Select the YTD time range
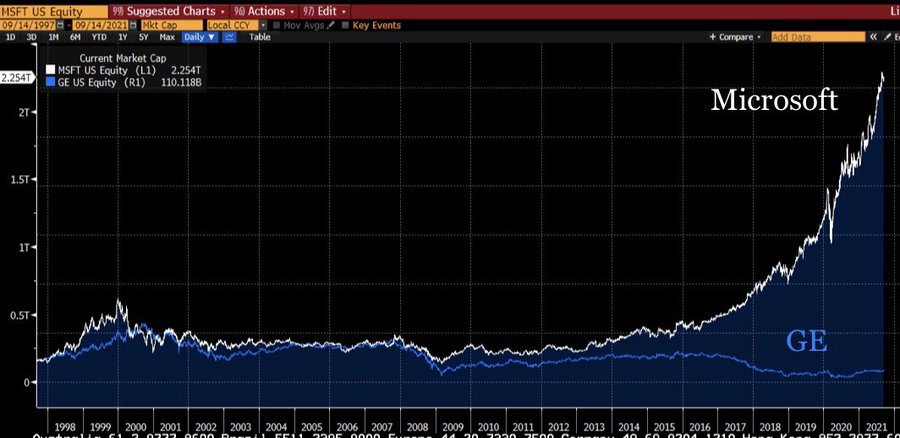The height and width of the screenshot is (438, 900). 98,36
